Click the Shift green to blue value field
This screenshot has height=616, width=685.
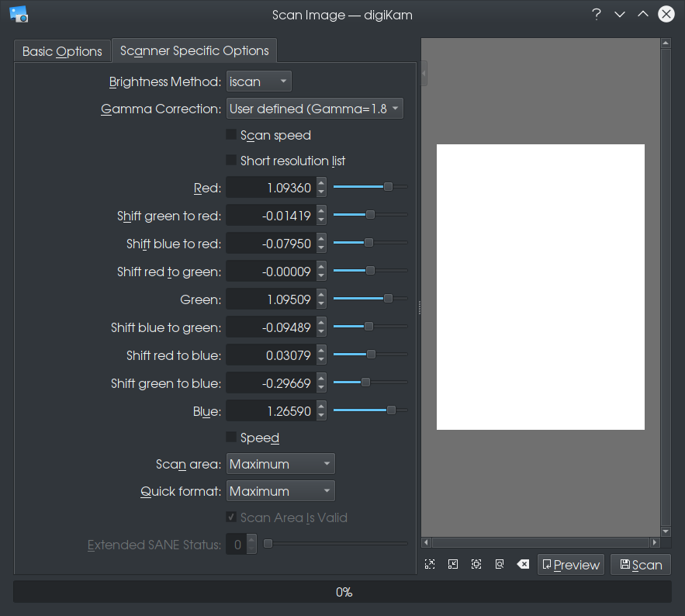pos(272,383)
